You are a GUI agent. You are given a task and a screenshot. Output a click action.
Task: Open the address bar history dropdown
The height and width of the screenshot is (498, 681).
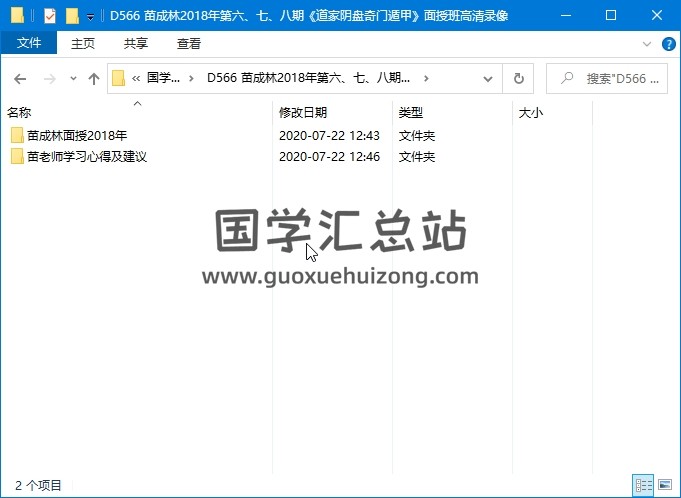point(488,79)
